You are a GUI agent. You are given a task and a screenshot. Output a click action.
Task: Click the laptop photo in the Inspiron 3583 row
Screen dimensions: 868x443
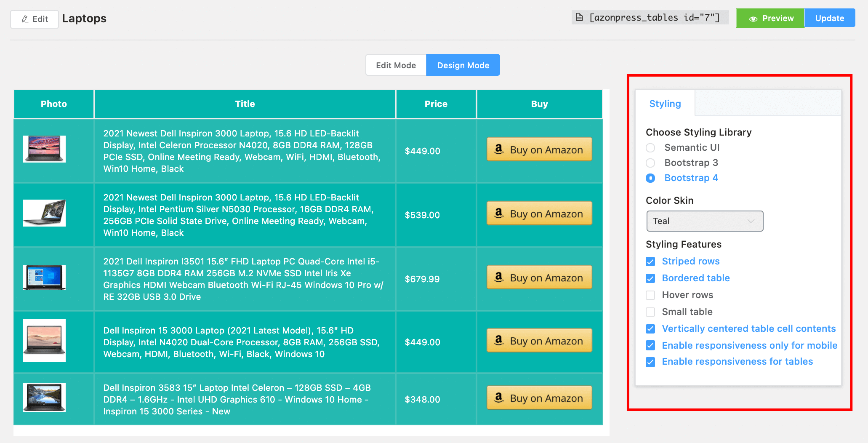(44, 398)
